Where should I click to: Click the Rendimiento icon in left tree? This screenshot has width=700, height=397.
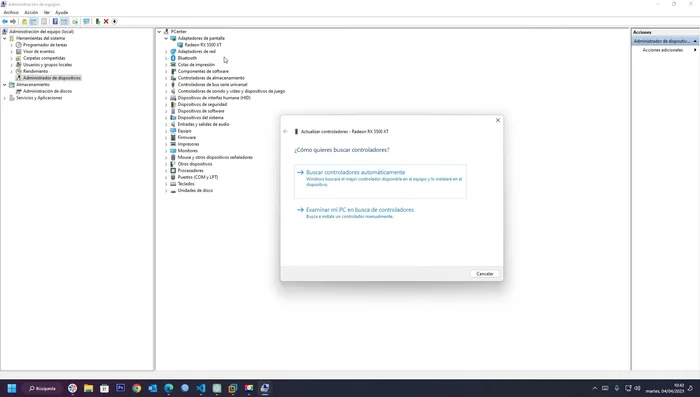(x=19, y=71)
